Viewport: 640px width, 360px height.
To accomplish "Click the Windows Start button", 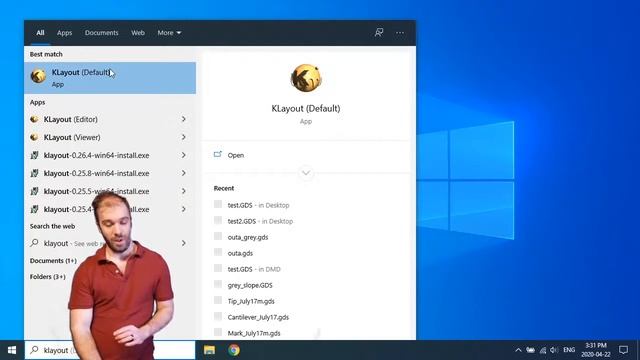I will (x=12, y=350).
